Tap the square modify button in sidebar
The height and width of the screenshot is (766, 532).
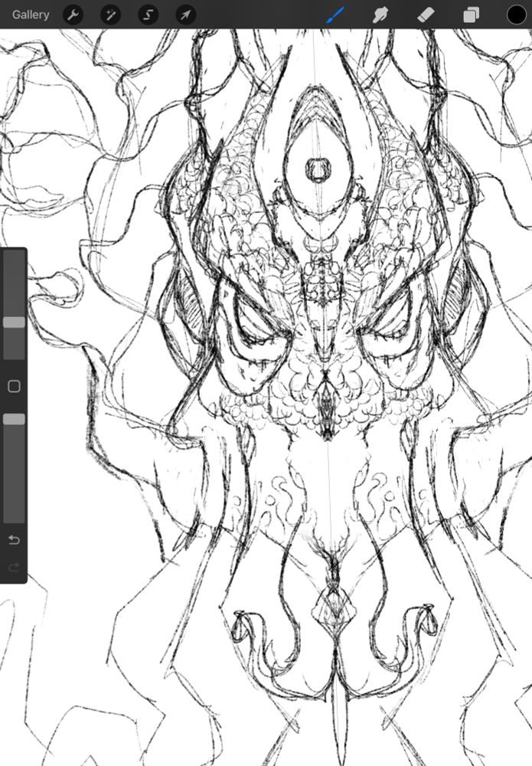click(x=14, y=386)
